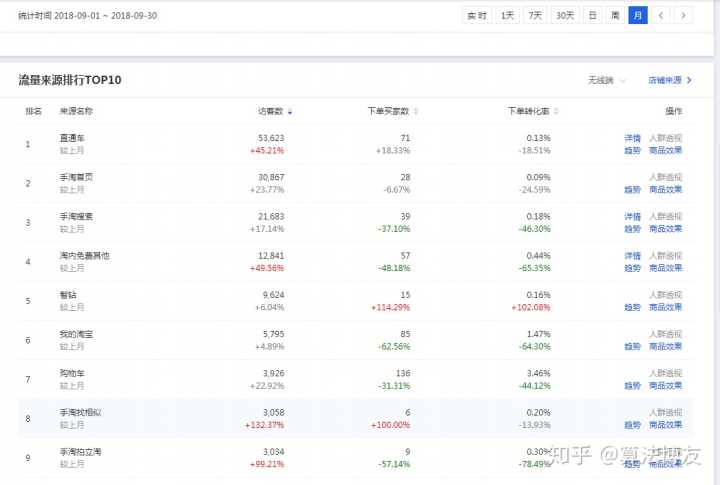Sort by 下单转化率 column arrow
720x485 pixels.
pos(555,111)
